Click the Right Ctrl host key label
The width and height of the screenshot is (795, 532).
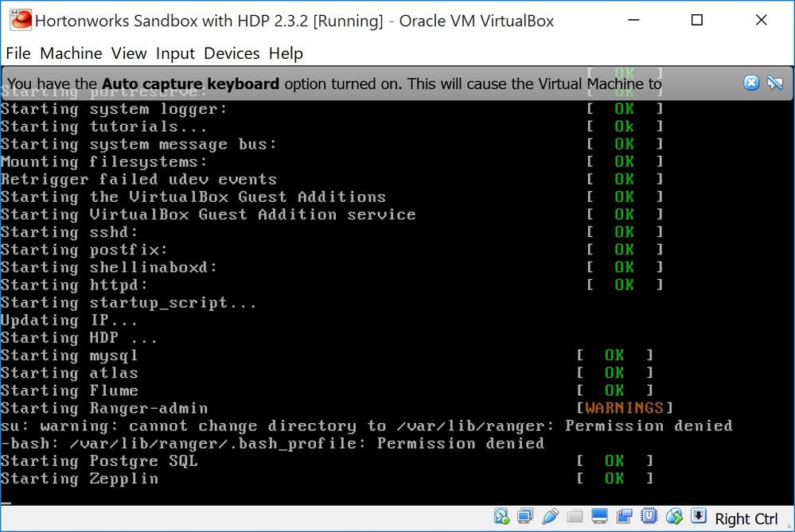[x=746, y=518]
